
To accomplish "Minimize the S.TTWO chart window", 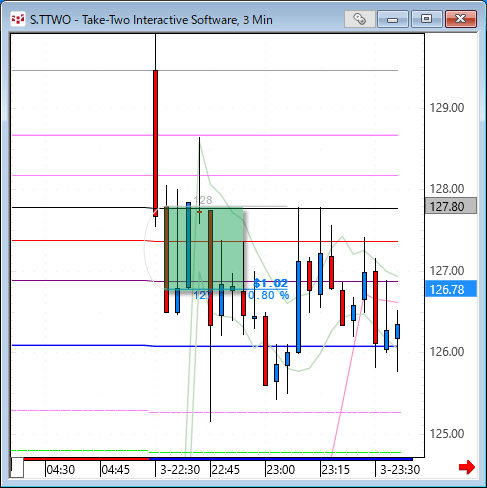I will (393, 19).
